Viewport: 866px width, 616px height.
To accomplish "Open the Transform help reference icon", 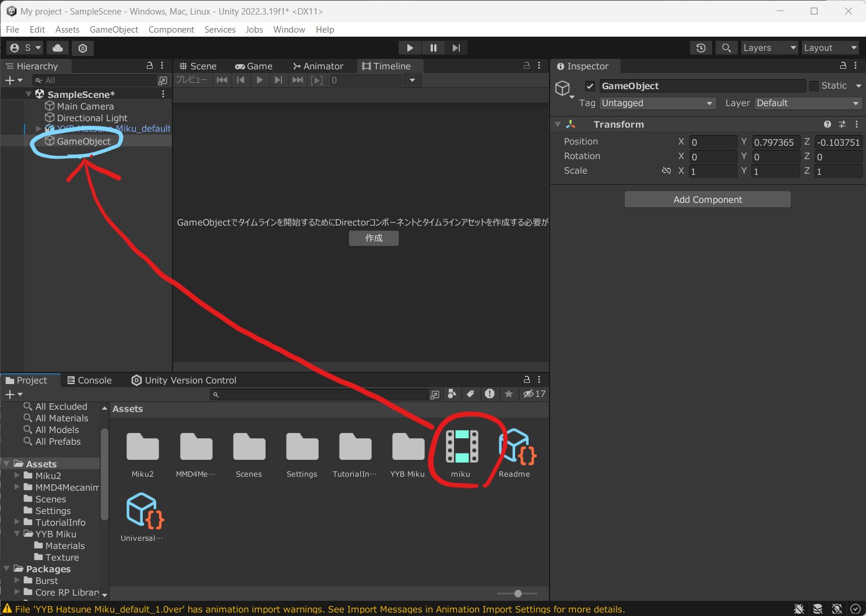I will coord(827,124).
